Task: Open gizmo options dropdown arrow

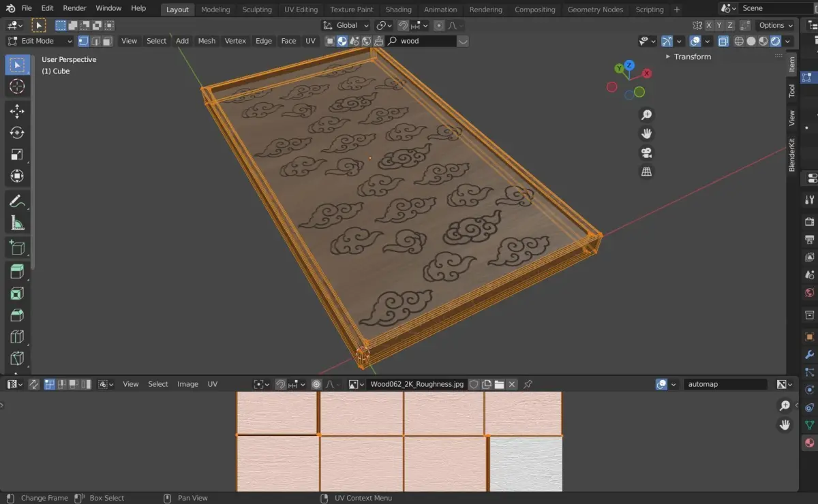Action: tap(678, 41)
